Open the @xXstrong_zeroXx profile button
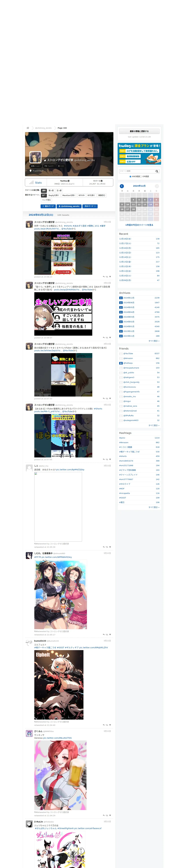This screenshot has height=868, width=186. tap(69, 206)
